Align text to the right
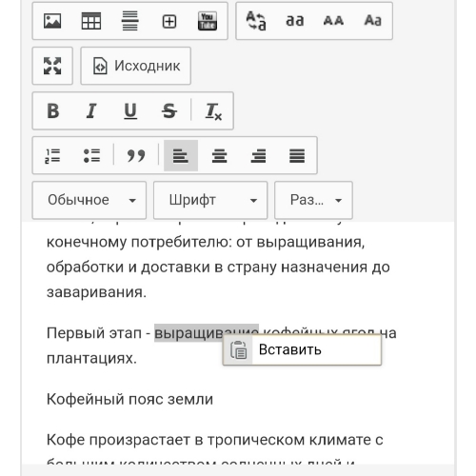Image resolution: width=476 pixels, height=476 pixels. coord(258,156)
